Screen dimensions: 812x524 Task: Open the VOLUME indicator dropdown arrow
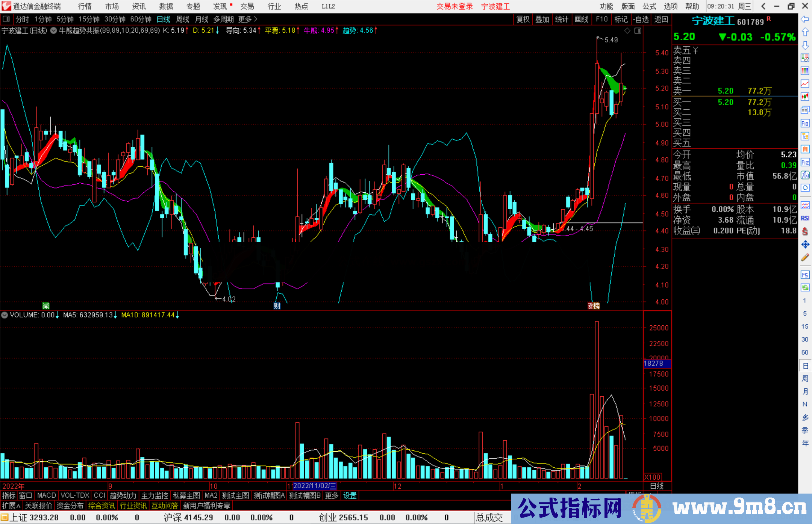click(5, 315)
